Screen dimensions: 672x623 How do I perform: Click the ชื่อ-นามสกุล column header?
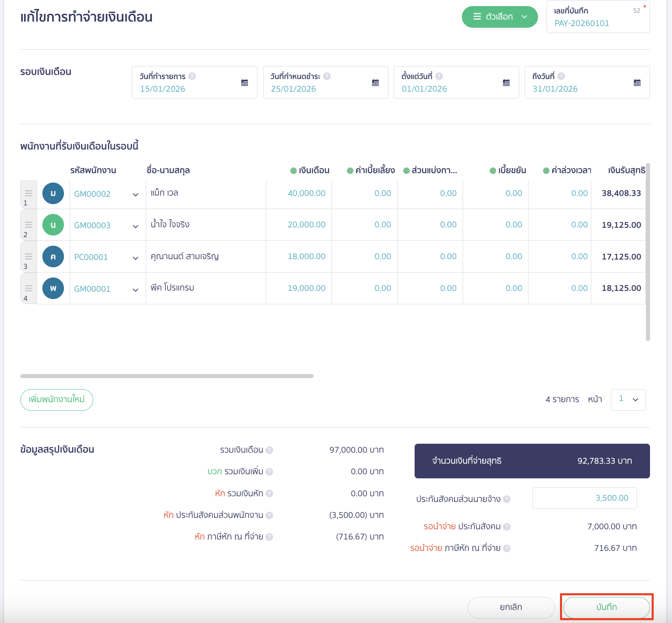168,170
